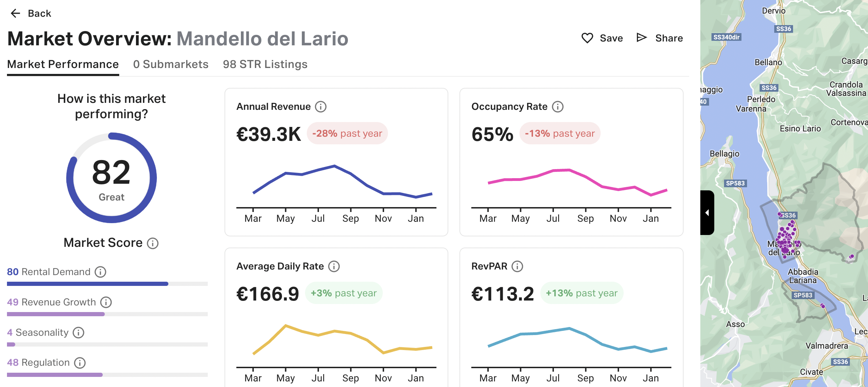Click RevPAR info icon
Screen dimensions: 868x387
(x=517, y=266)
